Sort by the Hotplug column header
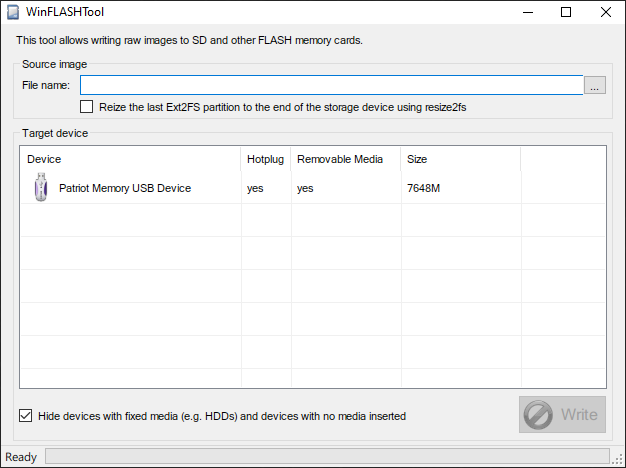 pos(265,159)
